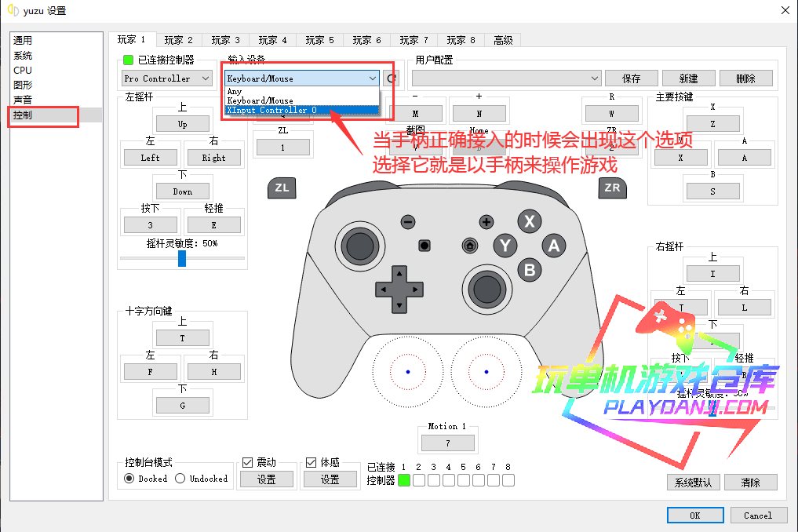Toggle the 震动 vibration checkbox
This screenshot has width=798, height=532.
(248, 463)
